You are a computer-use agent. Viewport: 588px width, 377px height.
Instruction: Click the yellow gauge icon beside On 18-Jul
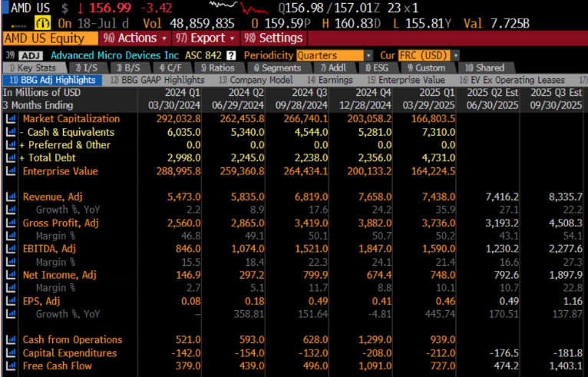[x=43, y=24]
